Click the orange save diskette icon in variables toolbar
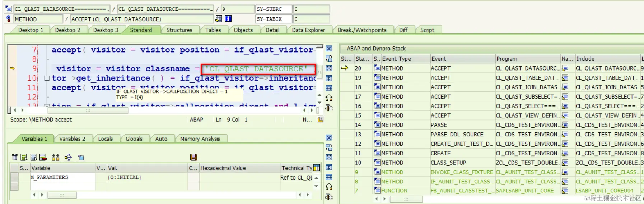Image resolution: width=644 pixels, height=204 pixels. tap(193, 157)
